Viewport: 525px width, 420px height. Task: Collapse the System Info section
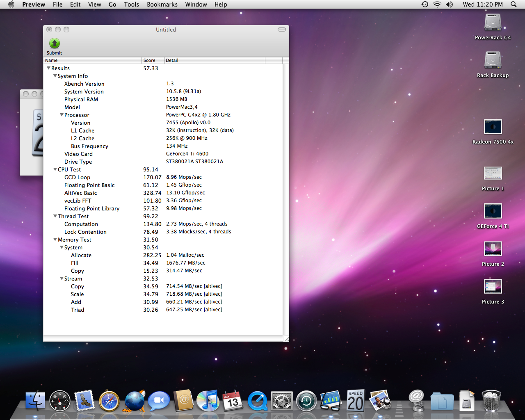point(55,76)
